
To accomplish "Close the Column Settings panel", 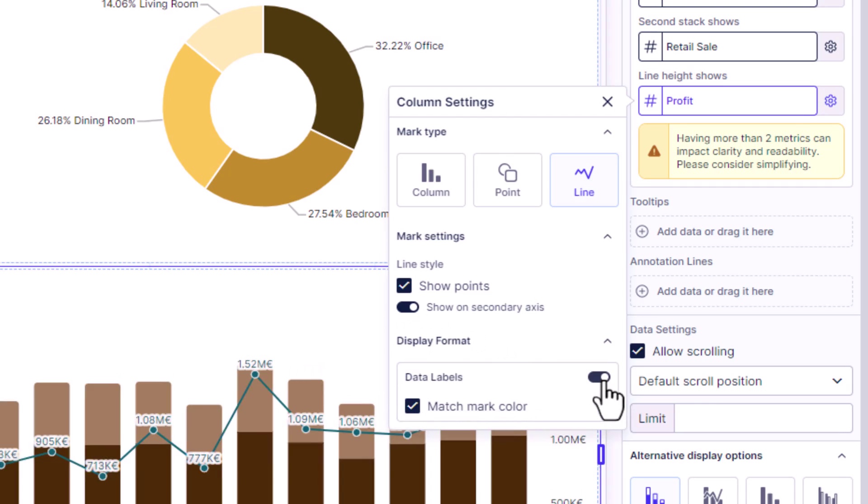I will point(607,102).
